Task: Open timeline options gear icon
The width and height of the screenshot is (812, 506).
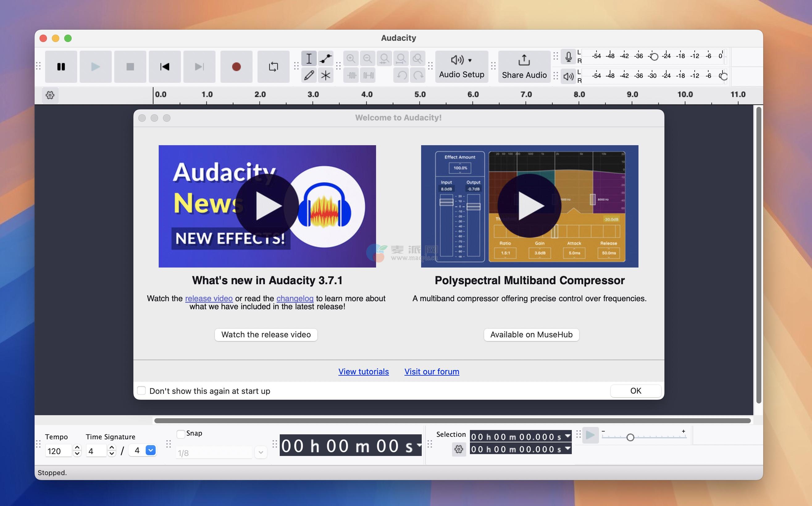Action: pyautogui.click(x=50, y=95)
